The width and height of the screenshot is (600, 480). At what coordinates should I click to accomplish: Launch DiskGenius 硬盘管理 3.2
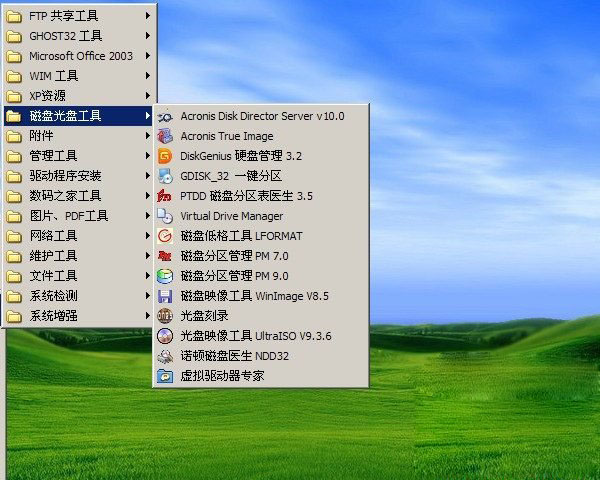261,156
